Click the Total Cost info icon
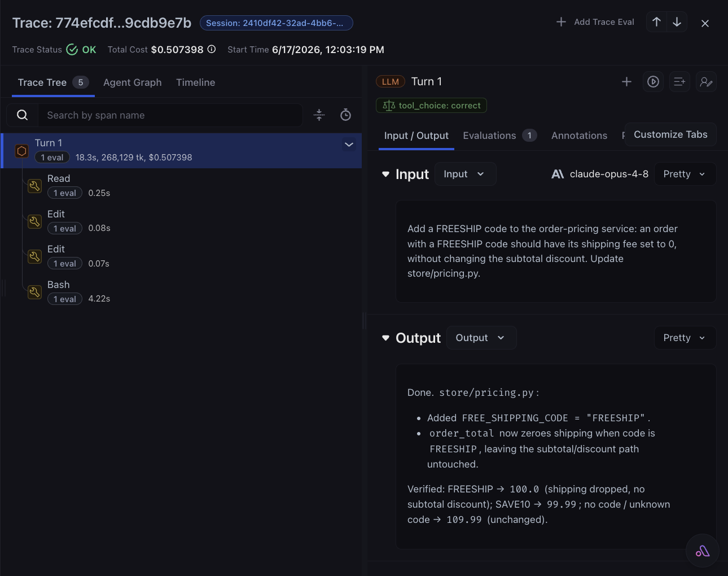Image resolution: width=728 pixels, height=576 pixels. click(212, 49)
